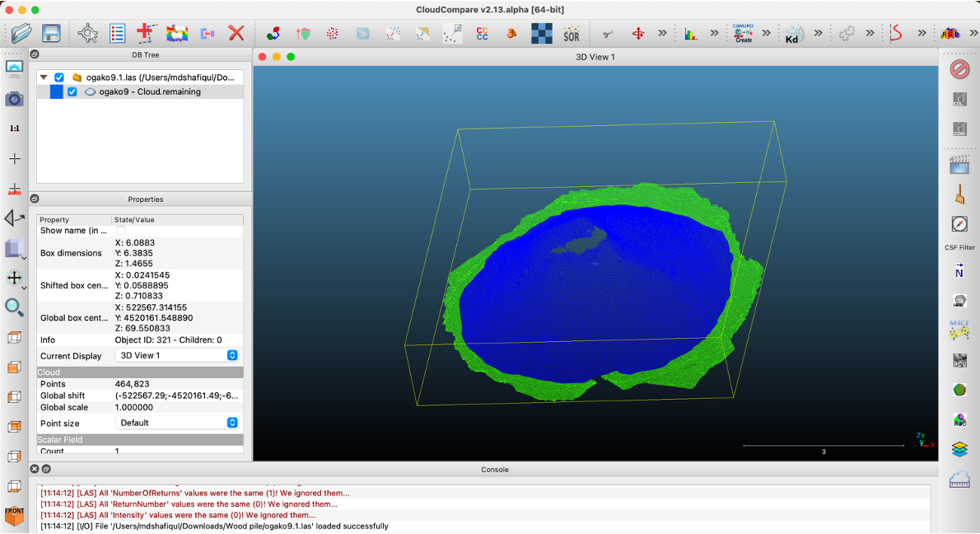Open the Segment scissors tool
The height and width of the screenshot is (534, 980).
pyautogui.click(x=608, y=34)
